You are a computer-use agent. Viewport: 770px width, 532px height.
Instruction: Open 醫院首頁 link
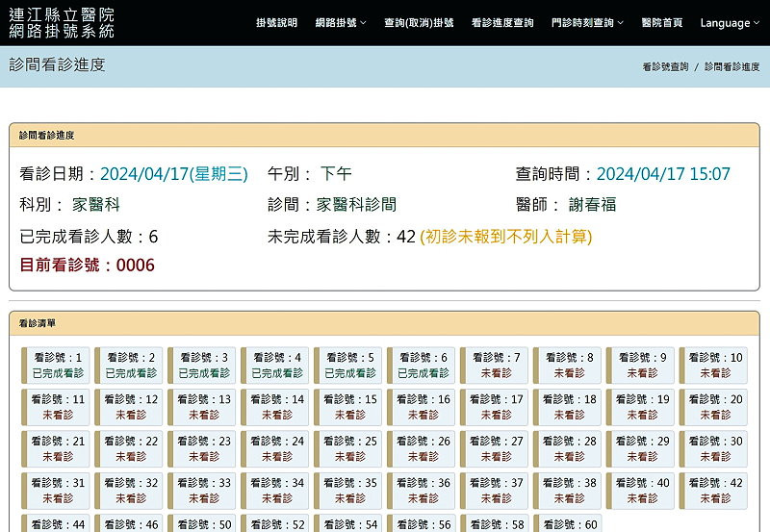662,22
